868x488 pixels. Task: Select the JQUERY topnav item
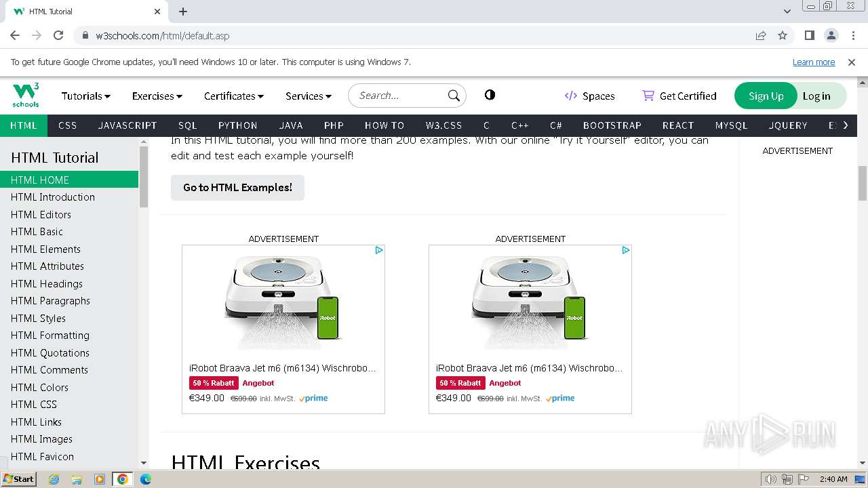tap(788, 125)
